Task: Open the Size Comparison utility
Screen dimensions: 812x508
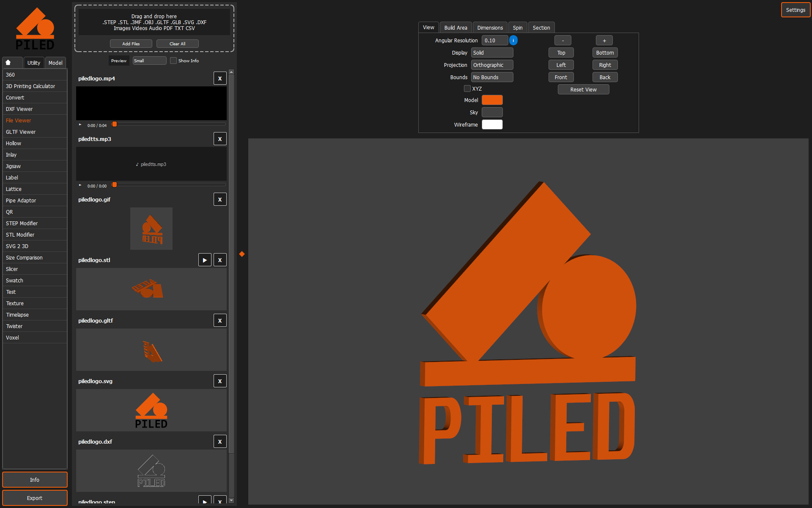Action: coord(35,258)
